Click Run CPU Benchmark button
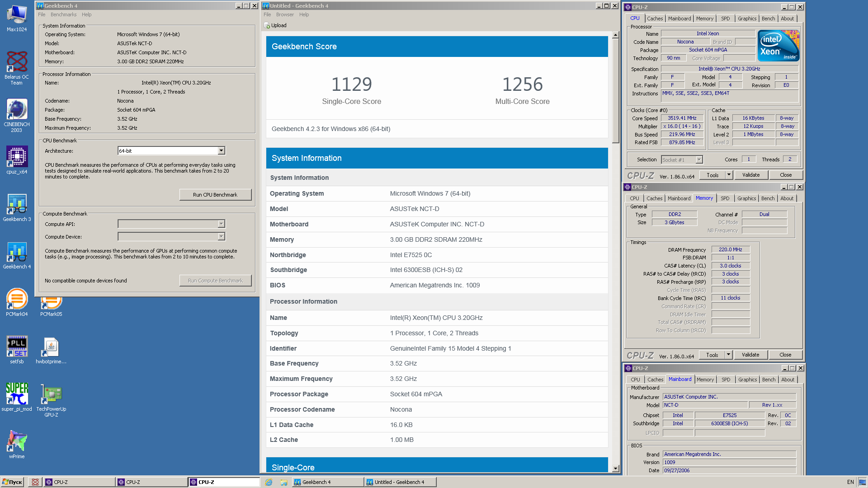 click(x=215, y=195)
